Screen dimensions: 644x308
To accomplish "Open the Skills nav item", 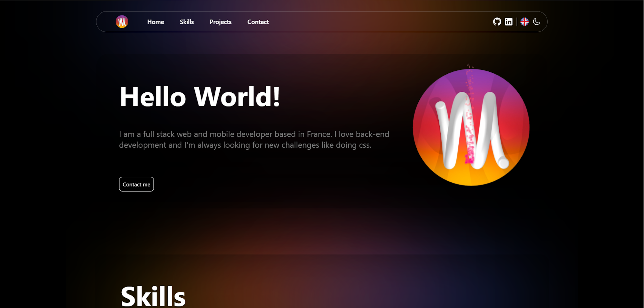I will point(186,22).
